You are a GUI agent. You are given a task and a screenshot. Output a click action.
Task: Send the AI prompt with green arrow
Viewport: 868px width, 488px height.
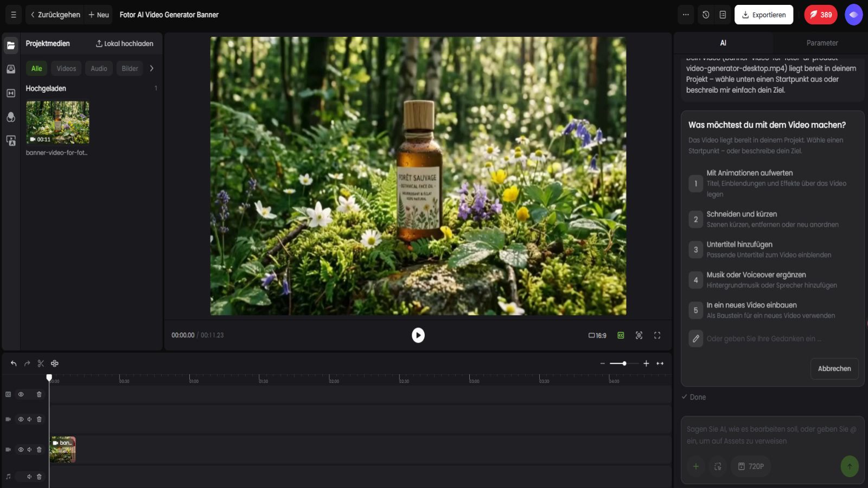tap(850, 466)
